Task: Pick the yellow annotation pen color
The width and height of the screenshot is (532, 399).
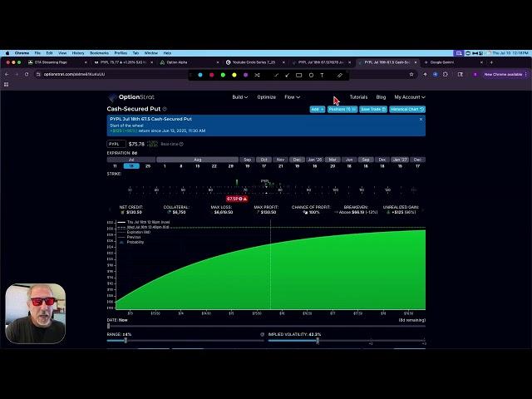Action: click(234, 75)
